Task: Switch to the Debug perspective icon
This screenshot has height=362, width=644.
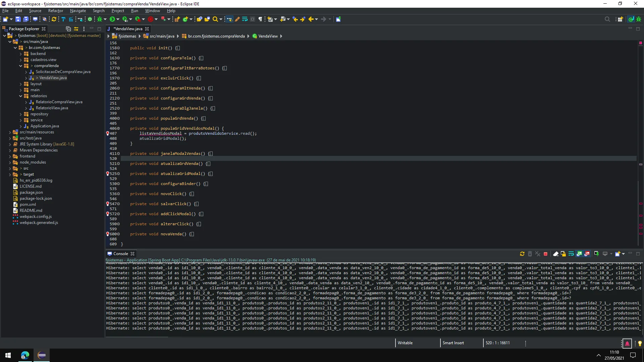Action: [639, 19]
